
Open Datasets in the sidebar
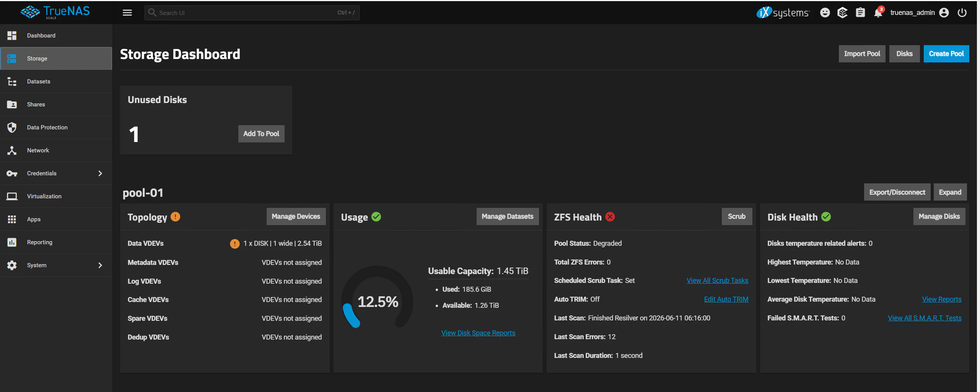56,82
